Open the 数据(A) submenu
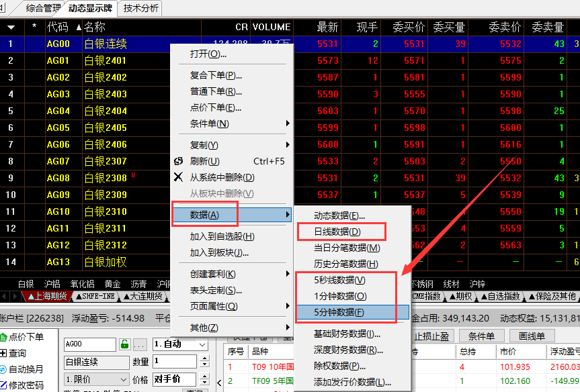 coord(232,215)
